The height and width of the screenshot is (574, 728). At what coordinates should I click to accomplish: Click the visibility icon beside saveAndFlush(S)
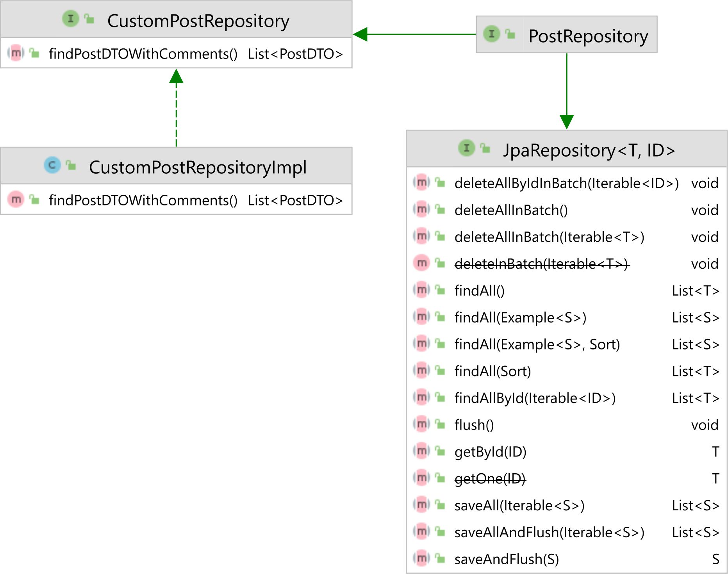point(440,558)
